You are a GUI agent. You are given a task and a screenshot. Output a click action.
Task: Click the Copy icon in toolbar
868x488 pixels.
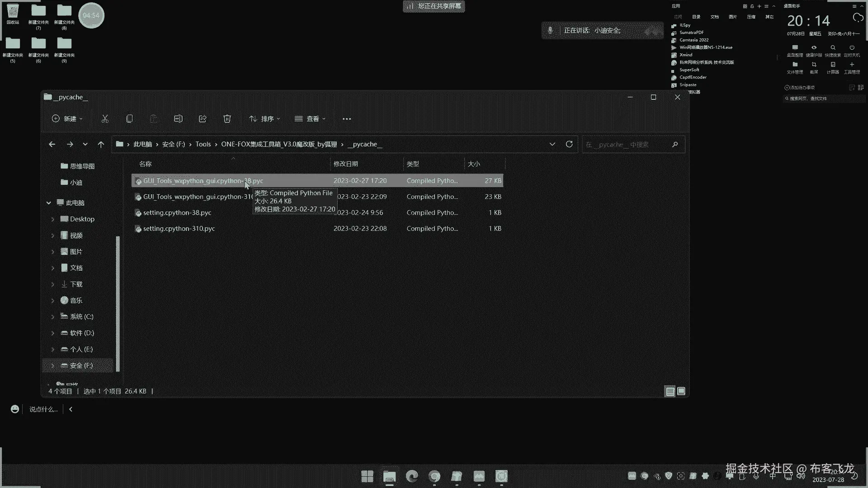129,119
